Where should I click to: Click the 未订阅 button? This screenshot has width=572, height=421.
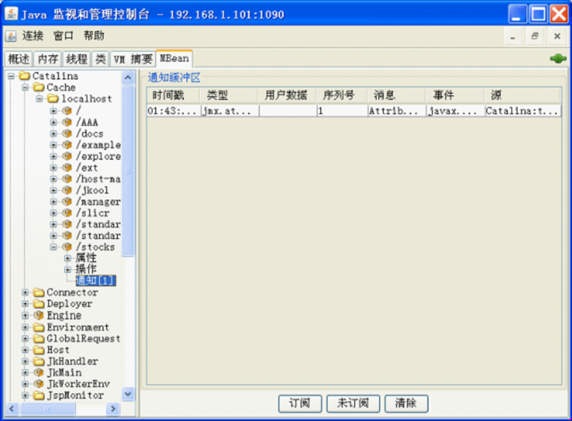353,403
